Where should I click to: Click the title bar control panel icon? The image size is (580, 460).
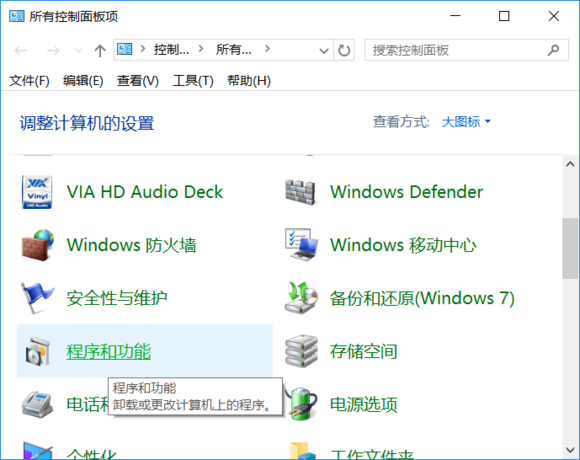17,16
